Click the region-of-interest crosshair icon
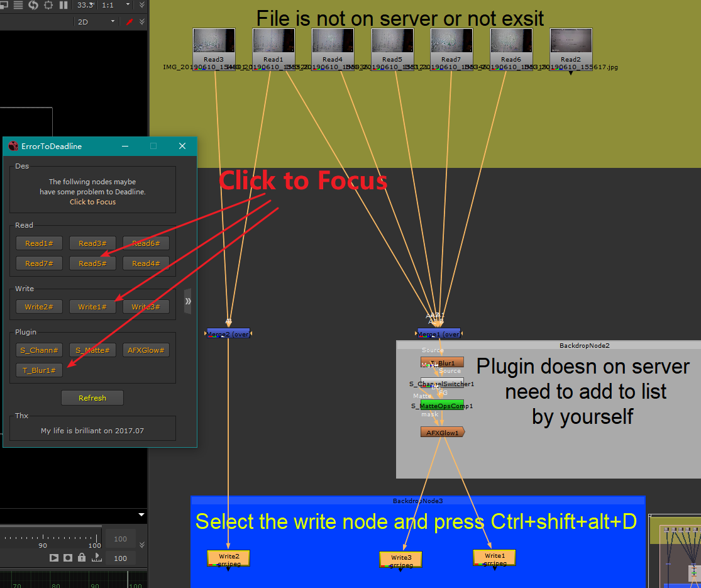 [x=48, y=5]
